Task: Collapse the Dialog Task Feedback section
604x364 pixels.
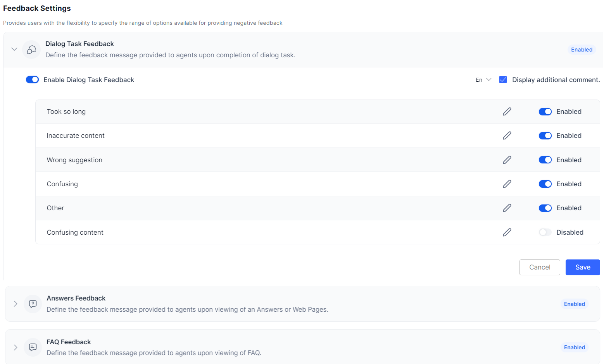Action: tap(14, 49)
